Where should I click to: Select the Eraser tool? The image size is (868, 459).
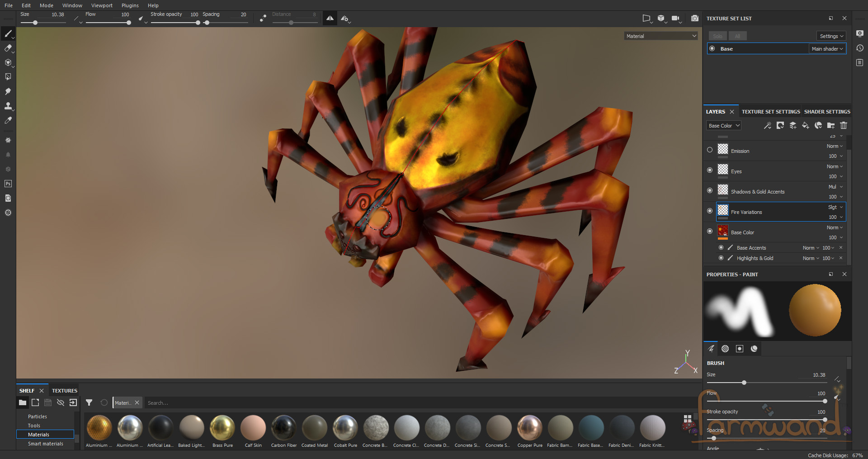point(8,48)
